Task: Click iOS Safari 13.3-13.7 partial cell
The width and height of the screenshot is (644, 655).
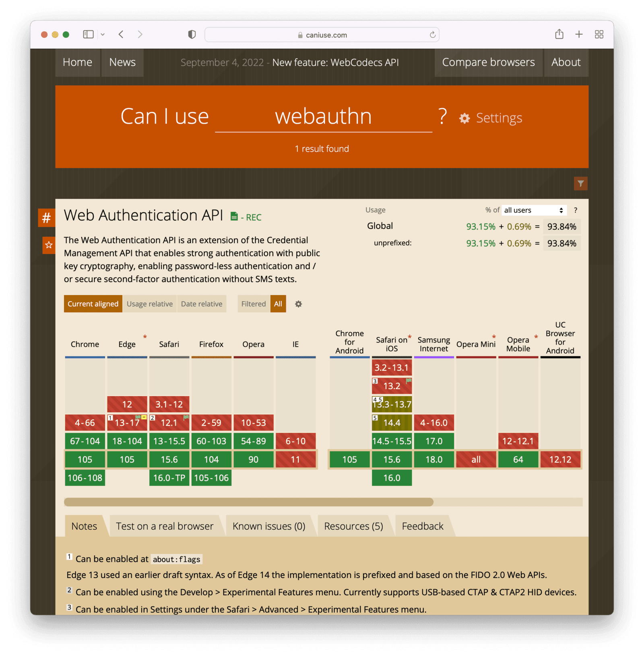Action: [392, 404]
